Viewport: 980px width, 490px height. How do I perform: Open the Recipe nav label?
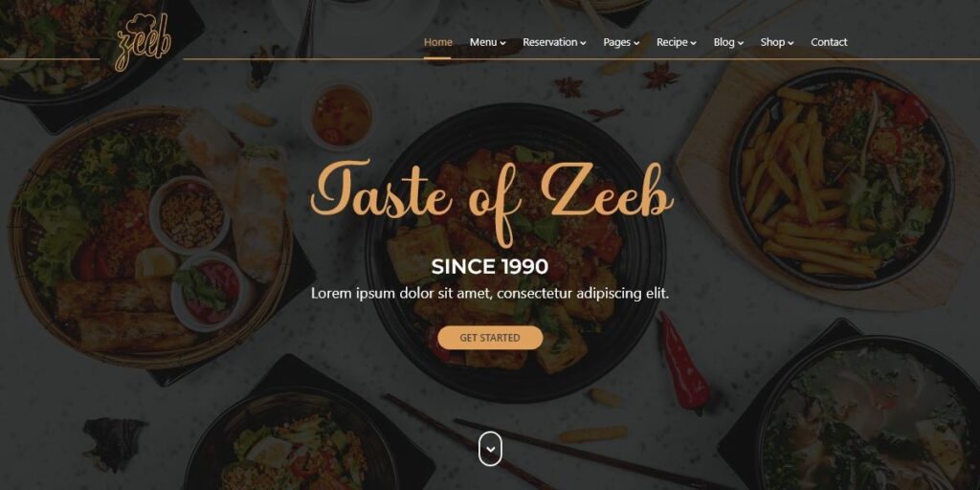672,42
